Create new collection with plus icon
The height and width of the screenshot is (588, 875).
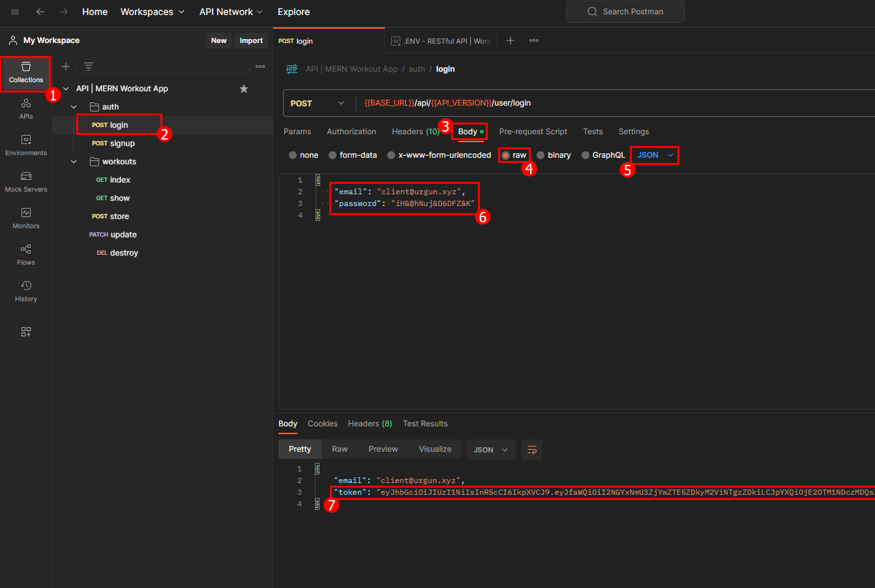(x=65, y=66)
